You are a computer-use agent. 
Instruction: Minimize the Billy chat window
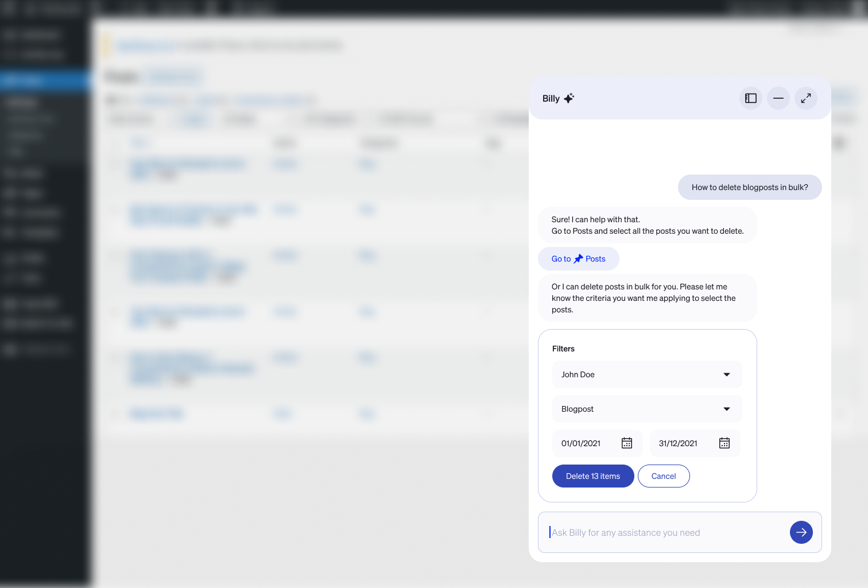(778, 98)
